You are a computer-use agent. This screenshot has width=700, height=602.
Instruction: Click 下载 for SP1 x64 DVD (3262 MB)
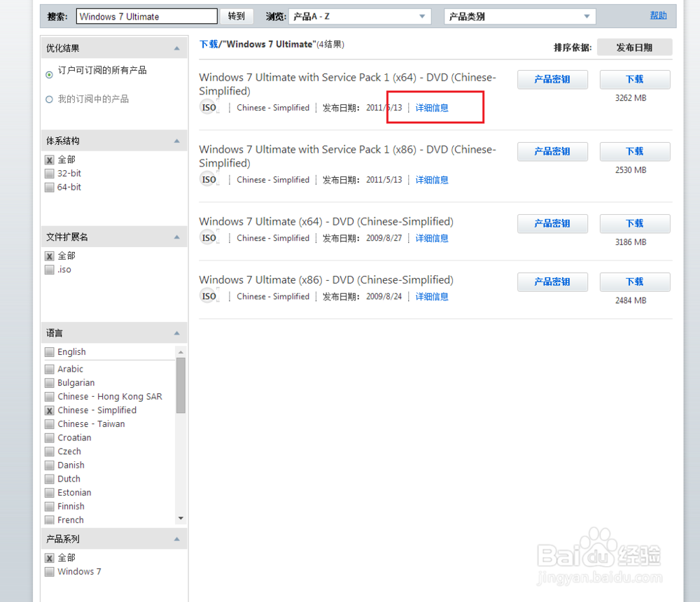[635, 80]
